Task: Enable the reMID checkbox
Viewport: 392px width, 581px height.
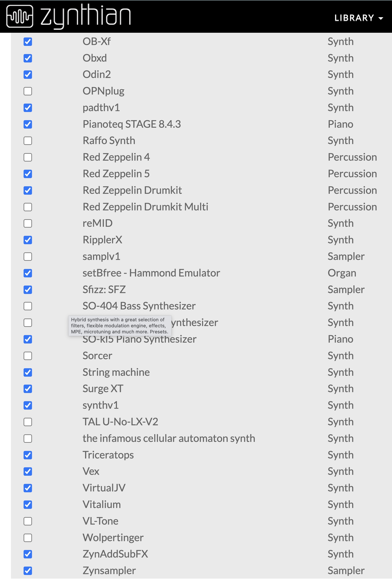Action: (28, 223)
